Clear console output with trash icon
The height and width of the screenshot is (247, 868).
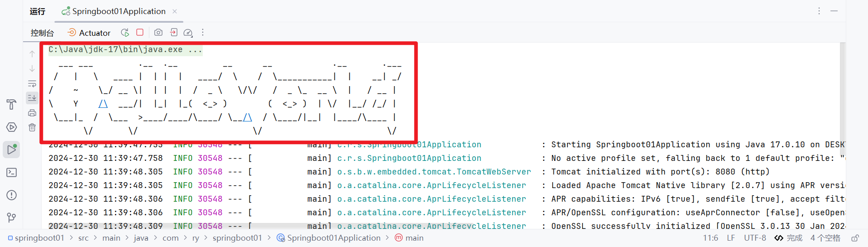32,128
